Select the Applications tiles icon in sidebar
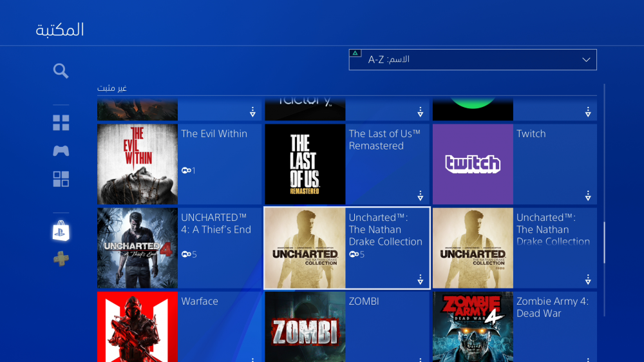Screen dimensions: 644x362 click(61, 179)
